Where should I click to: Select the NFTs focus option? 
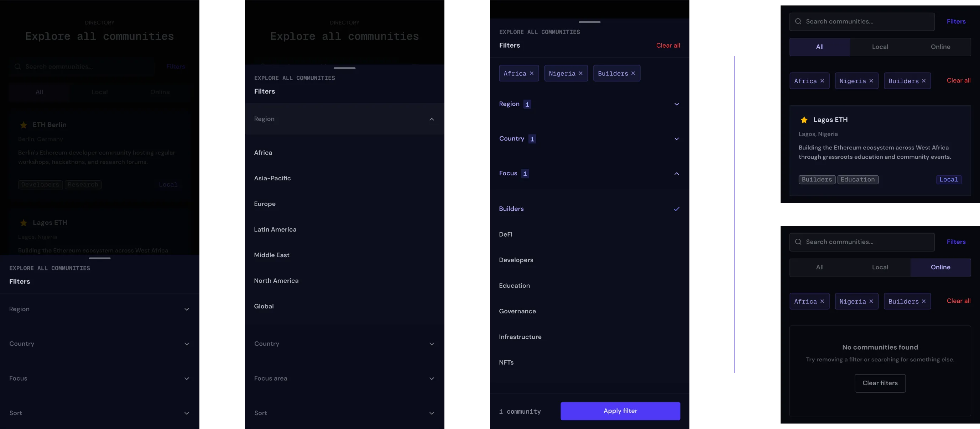(589, 362)
